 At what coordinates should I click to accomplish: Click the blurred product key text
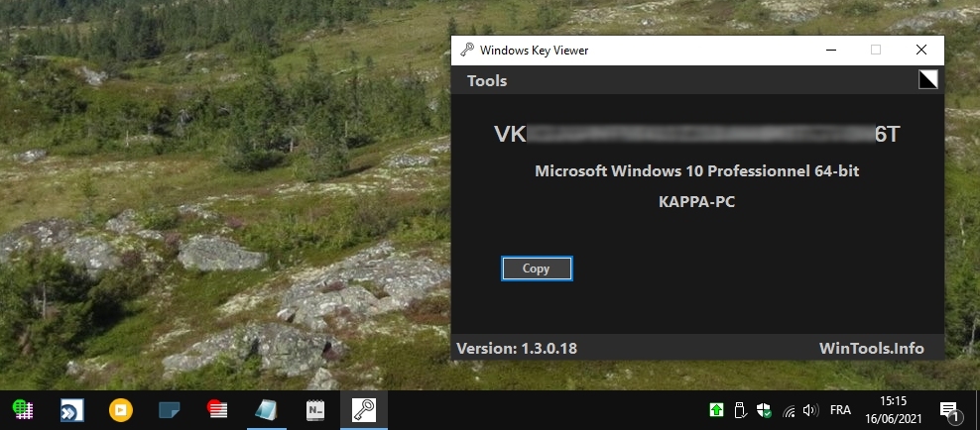coord(697,134)
